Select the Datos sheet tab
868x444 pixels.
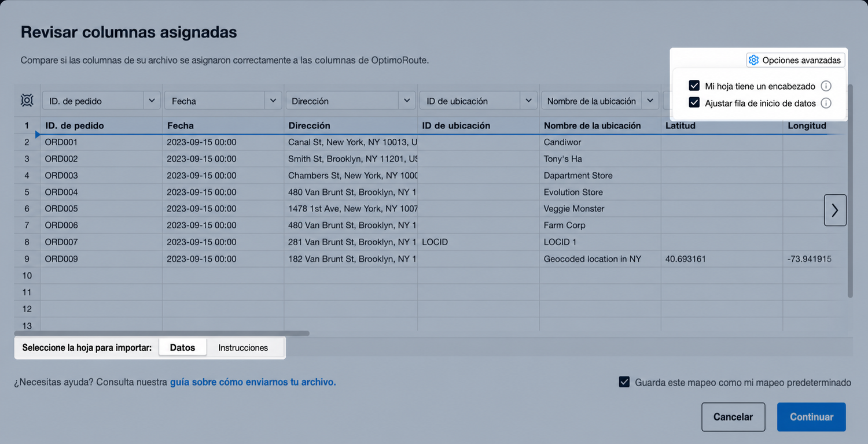(x=182, y=347)
